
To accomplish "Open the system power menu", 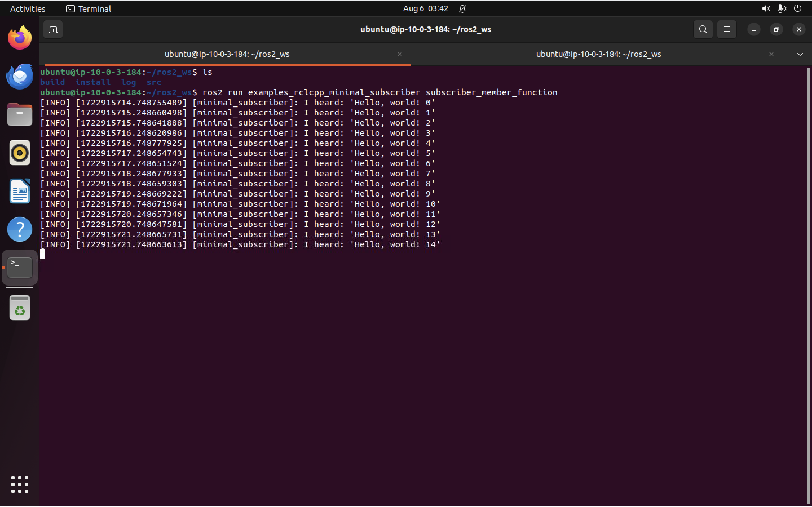I will 798,8.
